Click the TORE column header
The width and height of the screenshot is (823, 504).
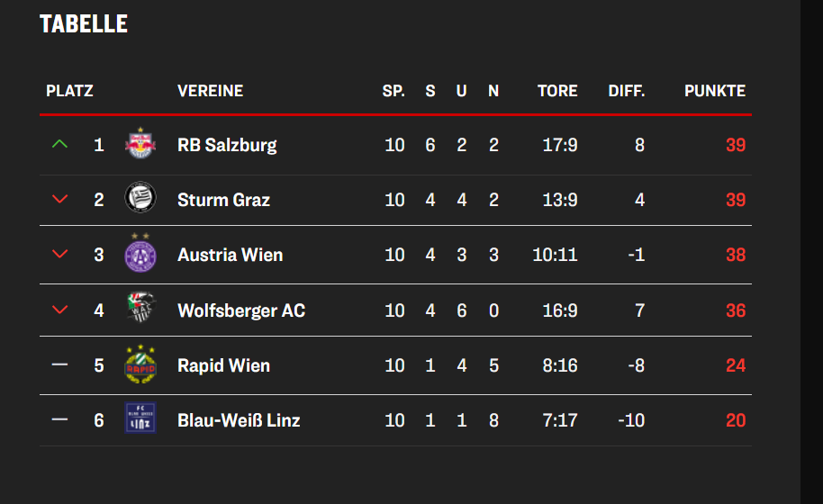coord(557,91)
